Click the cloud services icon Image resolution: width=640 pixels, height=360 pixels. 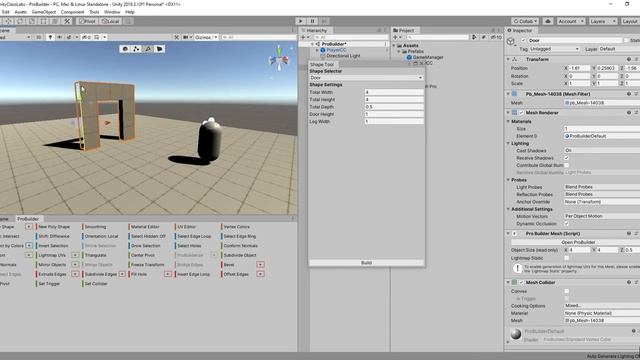click(x=548, y=21)
